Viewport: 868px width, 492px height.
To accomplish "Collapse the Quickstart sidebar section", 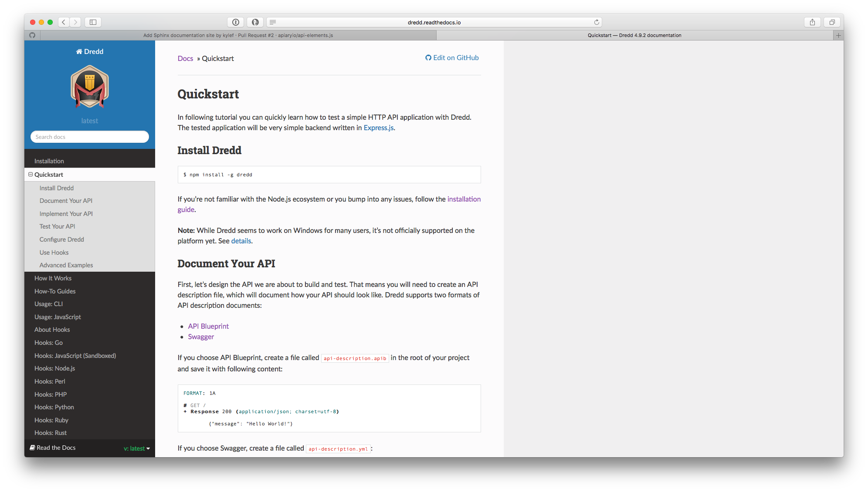I will 31,174.
